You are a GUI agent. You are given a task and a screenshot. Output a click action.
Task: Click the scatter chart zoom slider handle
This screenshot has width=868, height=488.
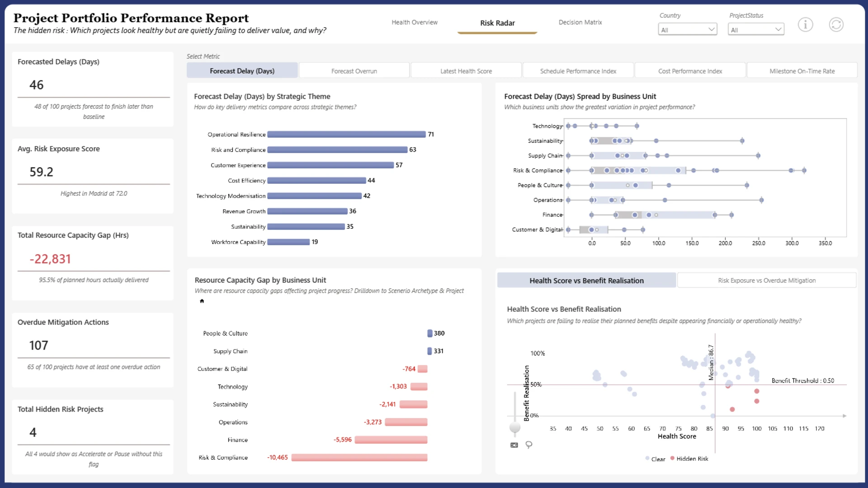[x=514, y=427]
